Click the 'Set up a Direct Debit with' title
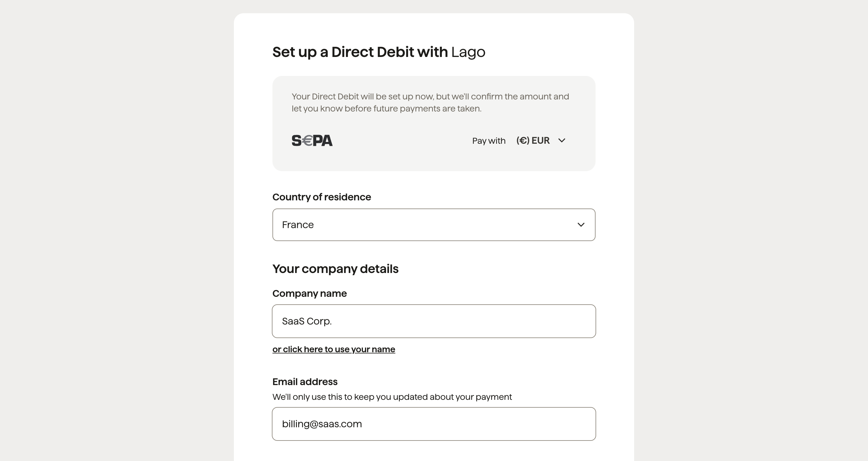This screenshot has width=868, height=461. [360, 52]
